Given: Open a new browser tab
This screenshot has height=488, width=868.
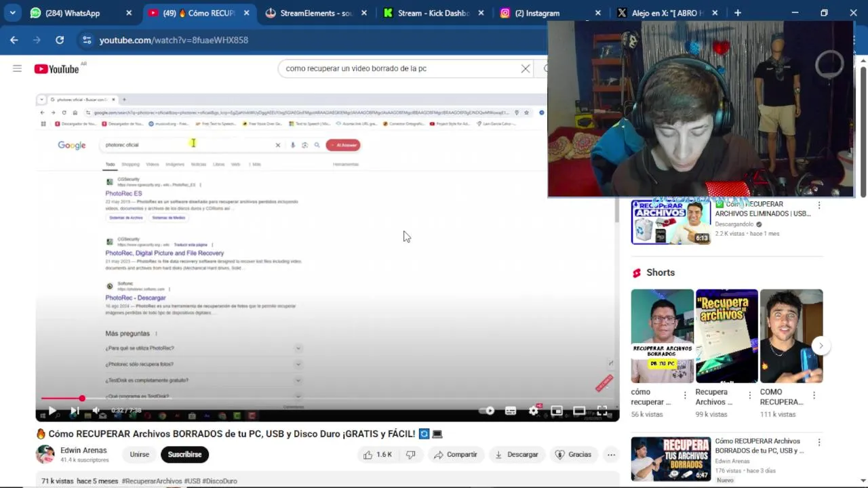Looking at the screenshot, I should click(x=738, y=13).
